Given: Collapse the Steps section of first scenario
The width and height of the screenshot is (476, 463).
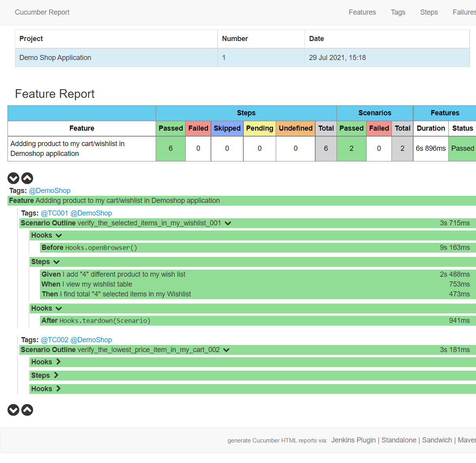Looking at the screenshot, I should (56, 262).
